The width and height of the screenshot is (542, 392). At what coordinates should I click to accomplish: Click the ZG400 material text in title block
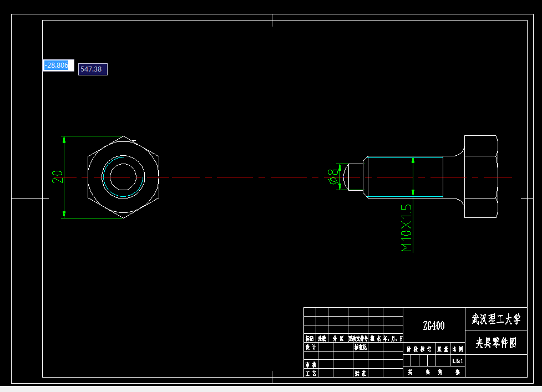[x=434, y=325]
